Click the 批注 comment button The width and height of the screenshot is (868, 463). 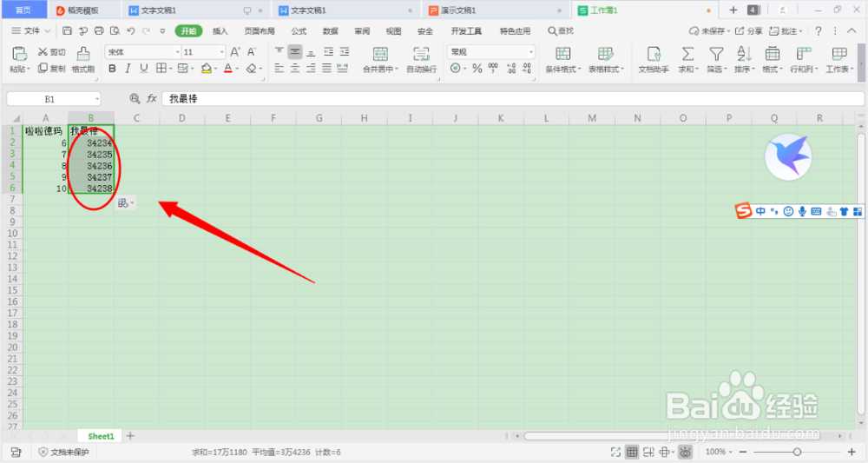tap(786, 31)
